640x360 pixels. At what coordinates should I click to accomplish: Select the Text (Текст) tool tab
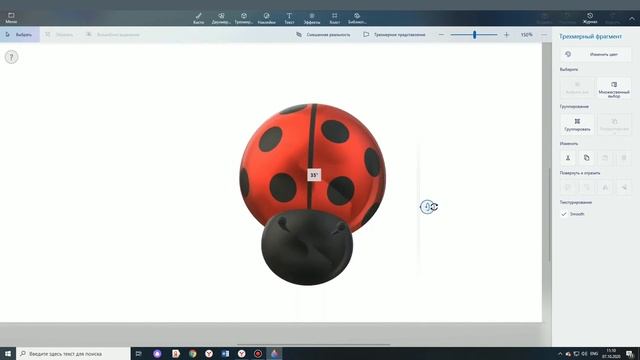click(289, 18)
